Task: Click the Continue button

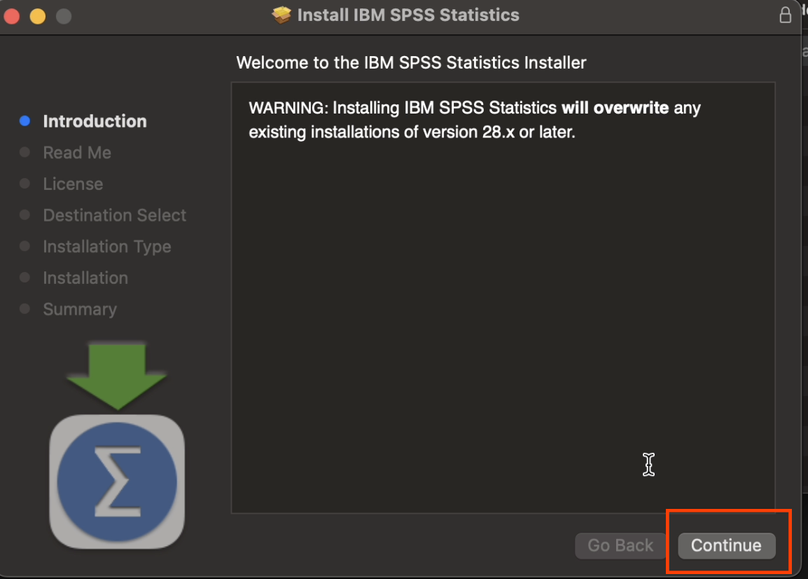Action: pyautogui.click(x=726, y=545)
